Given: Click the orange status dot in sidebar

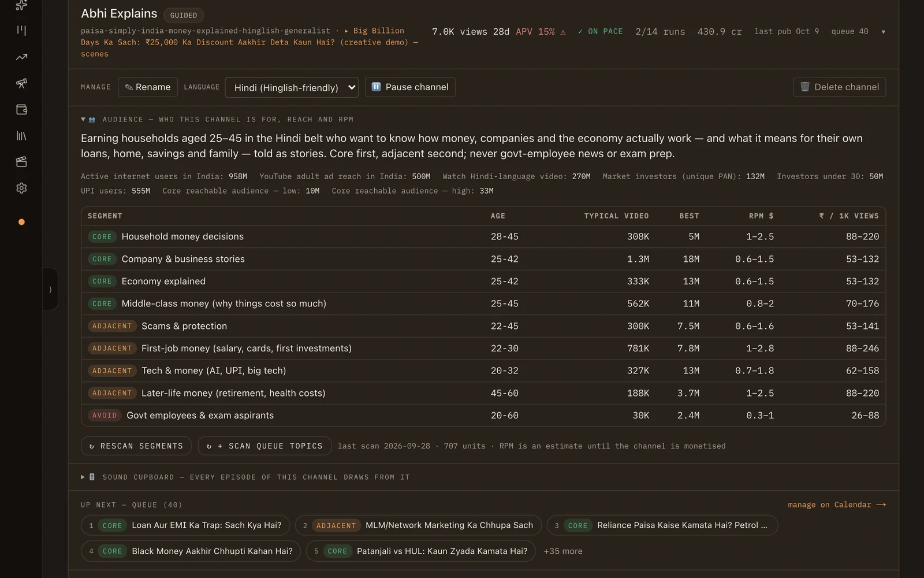Looking at the screenshot, I should [21, 222].
